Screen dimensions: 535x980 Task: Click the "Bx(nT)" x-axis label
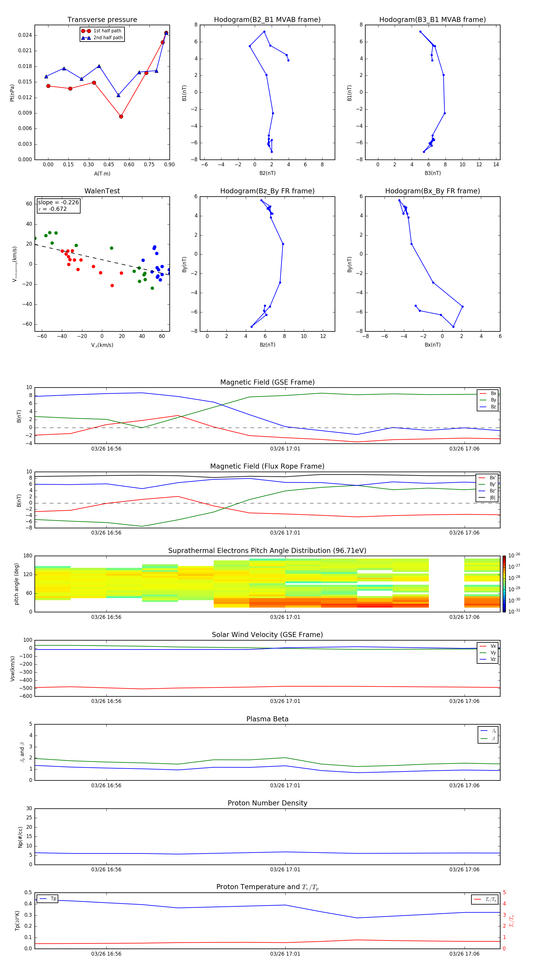(432, 345)
